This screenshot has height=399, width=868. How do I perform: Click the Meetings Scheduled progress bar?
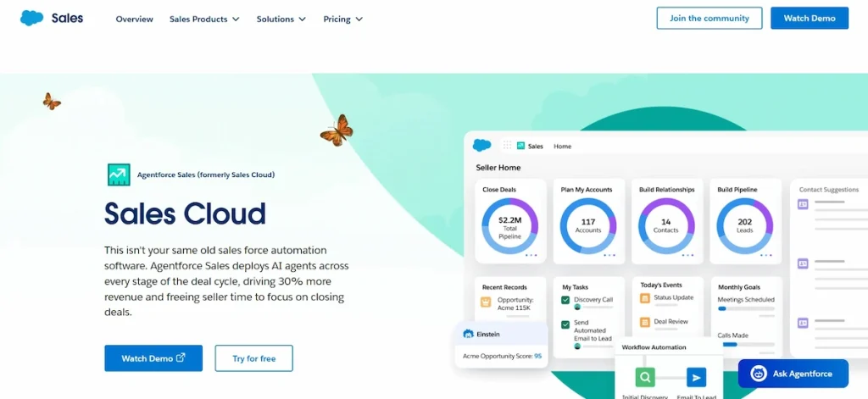pos(746,309)
